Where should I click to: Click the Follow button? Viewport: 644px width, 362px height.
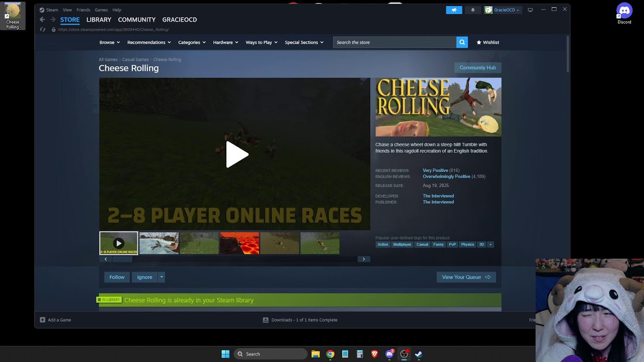[117, 277]
